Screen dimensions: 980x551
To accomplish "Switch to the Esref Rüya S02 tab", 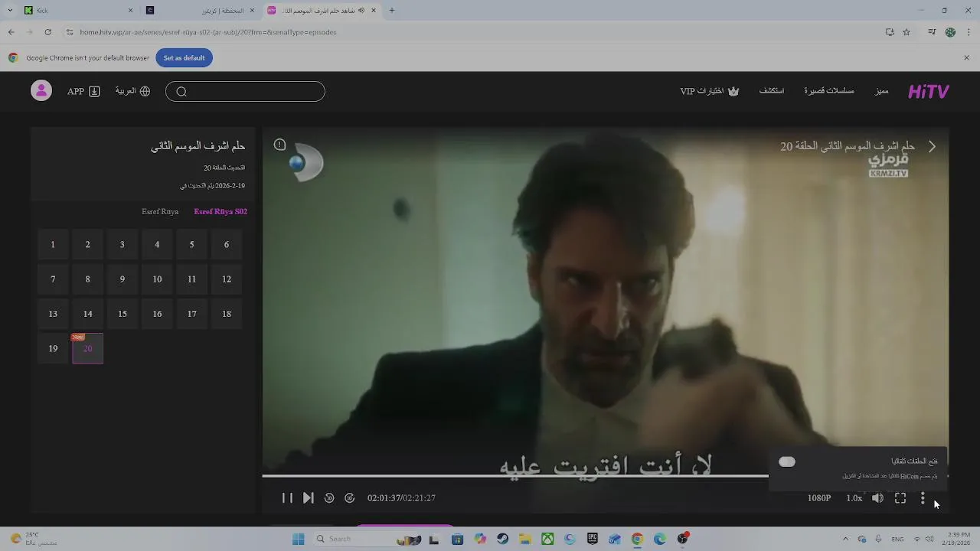I will click(220, 211).
